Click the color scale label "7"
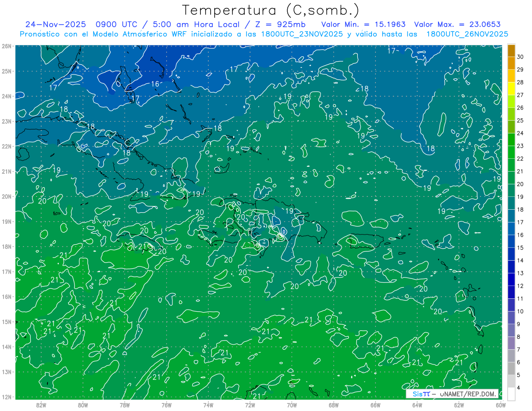532x411 pixels. [519, 350]
